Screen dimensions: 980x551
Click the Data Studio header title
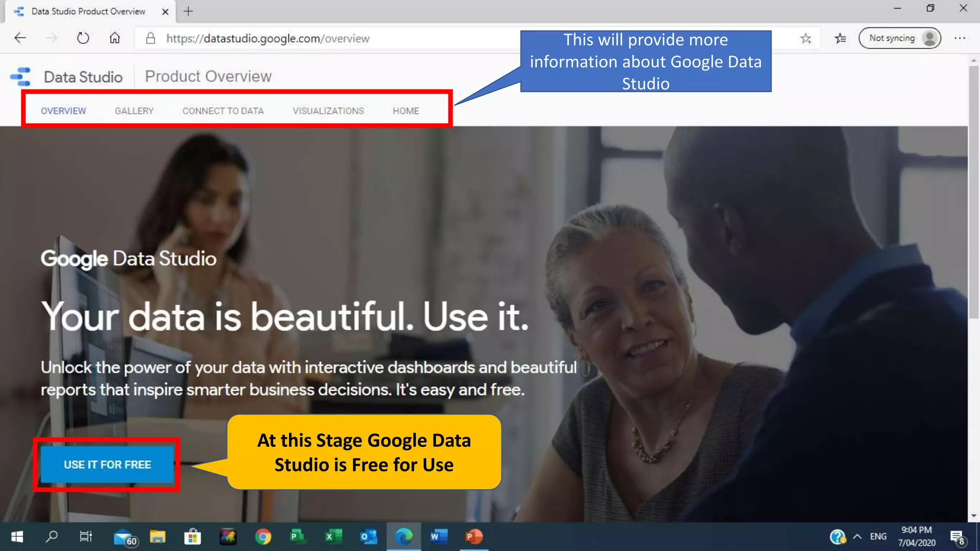[x=83, y=77]
